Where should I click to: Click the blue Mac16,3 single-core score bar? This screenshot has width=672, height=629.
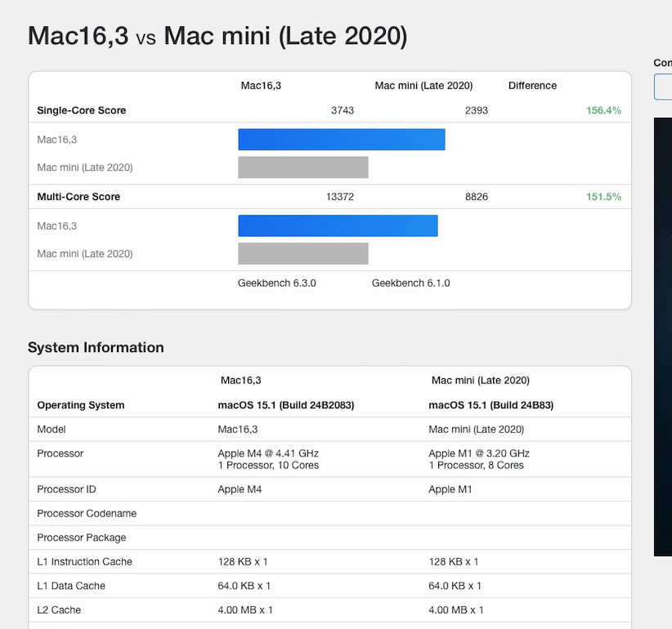click(341, 140)
